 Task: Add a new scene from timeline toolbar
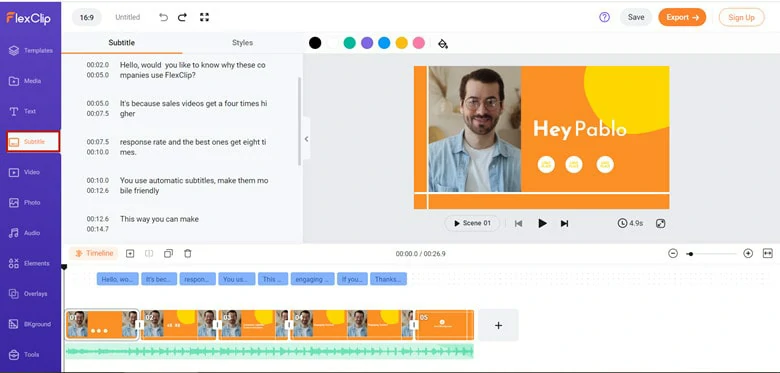click(130, 254)
